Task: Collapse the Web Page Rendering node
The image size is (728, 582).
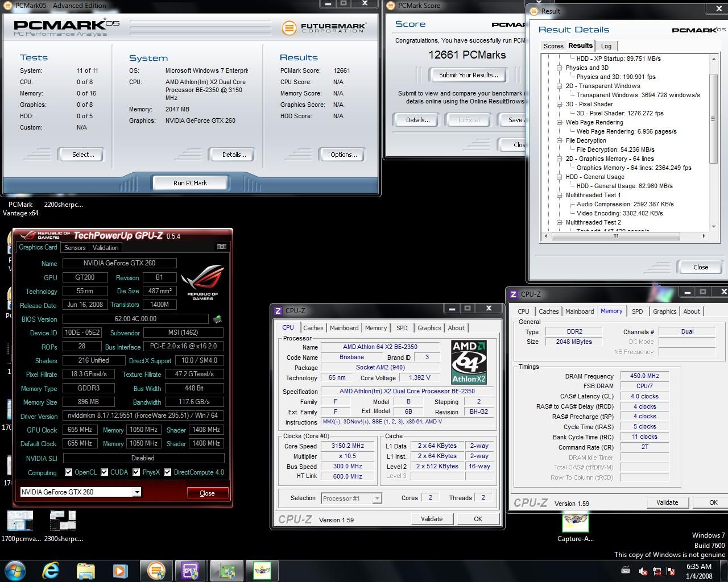Action: pyautogui.click(x=560, y=122)
